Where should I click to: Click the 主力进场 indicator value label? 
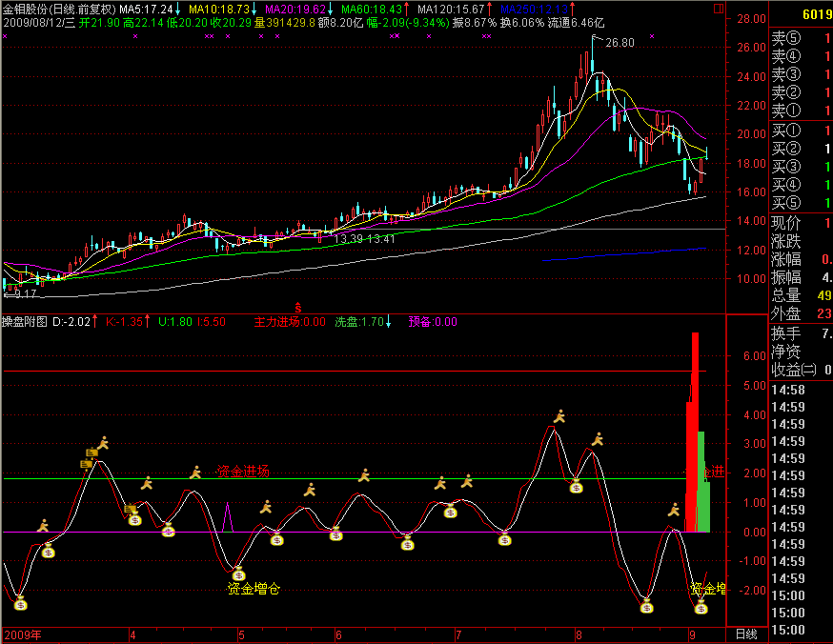pos(290,322)
